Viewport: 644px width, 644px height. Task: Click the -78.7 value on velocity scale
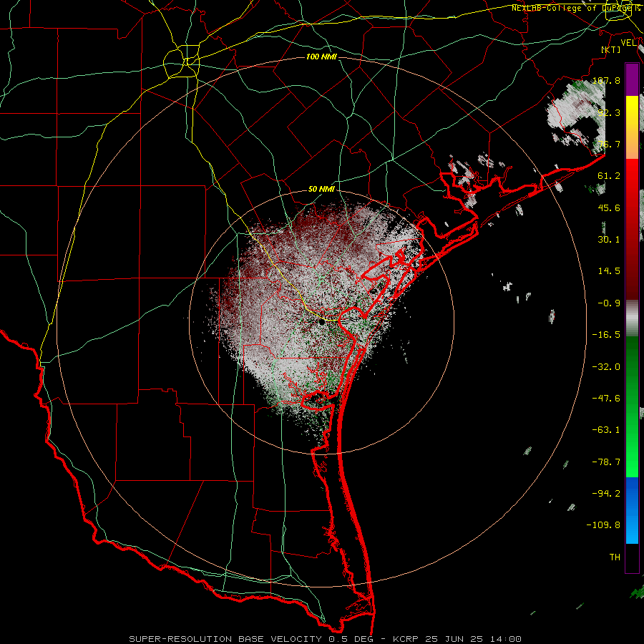click(606, 462)
